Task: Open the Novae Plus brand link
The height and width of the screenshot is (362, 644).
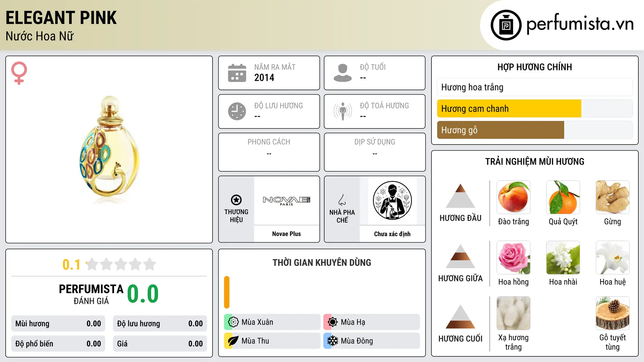Action: 286,234
